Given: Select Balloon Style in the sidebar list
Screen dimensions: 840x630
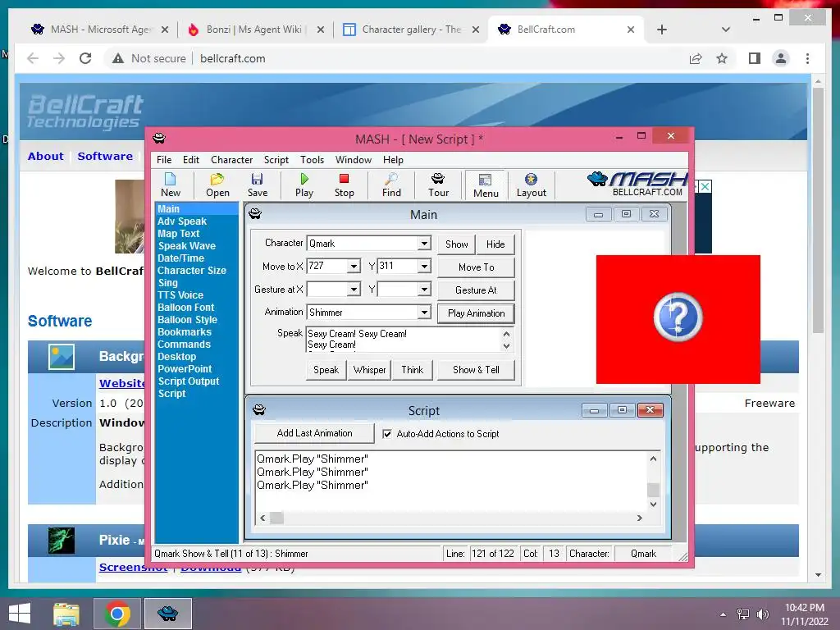Looking at the screenshot, I should point(187,320).
